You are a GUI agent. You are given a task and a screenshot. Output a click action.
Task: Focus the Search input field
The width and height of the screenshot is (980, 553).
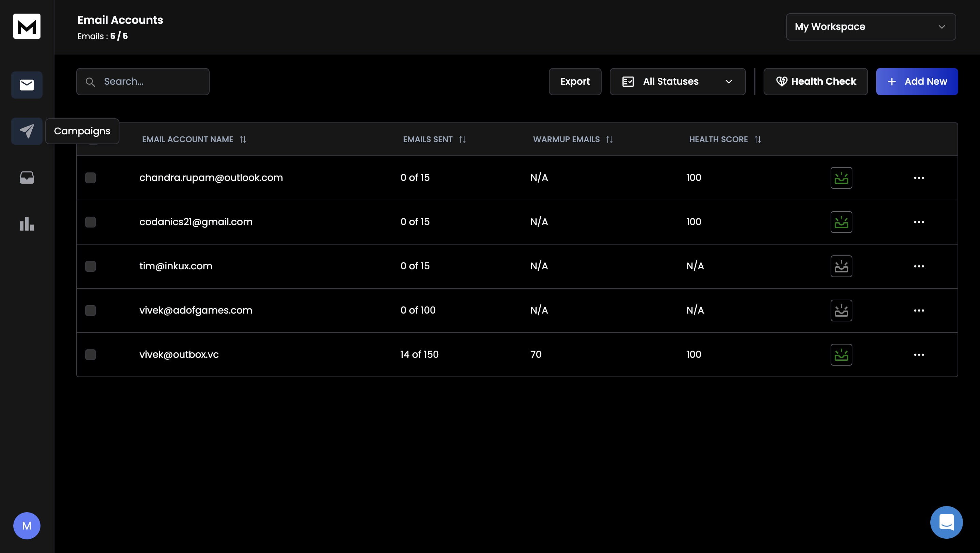click(x=143, y=81)
